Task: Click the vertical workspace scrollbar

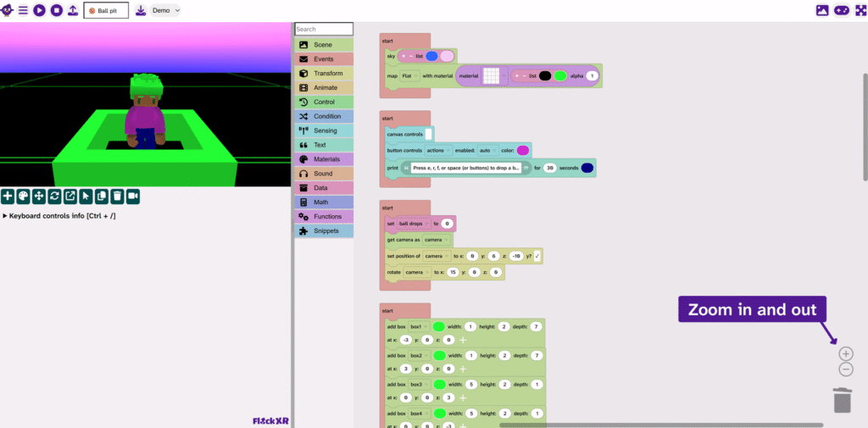Action: [865, 126]
